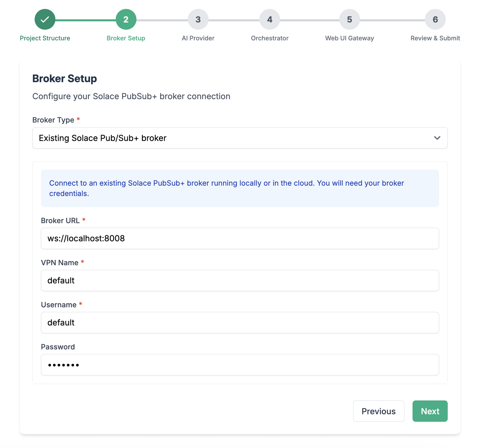Click the Username text field

click(x=240, y=323)
